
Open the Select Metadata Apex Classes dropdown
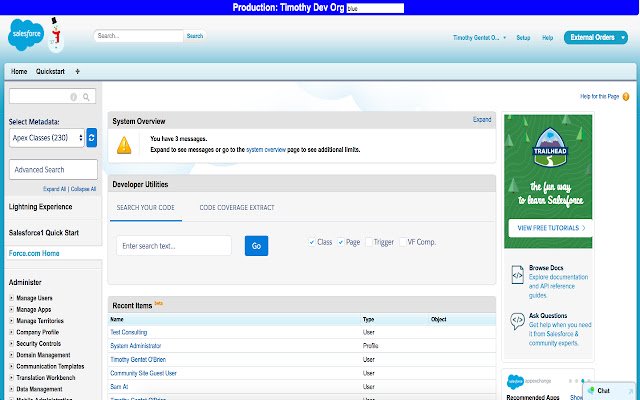coord(47,138)
